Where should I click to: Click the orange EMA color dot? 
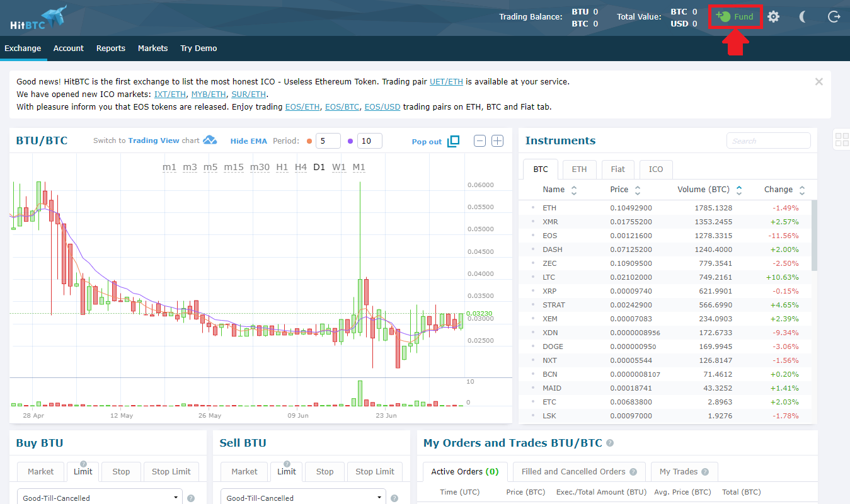(x=309, y=141)
